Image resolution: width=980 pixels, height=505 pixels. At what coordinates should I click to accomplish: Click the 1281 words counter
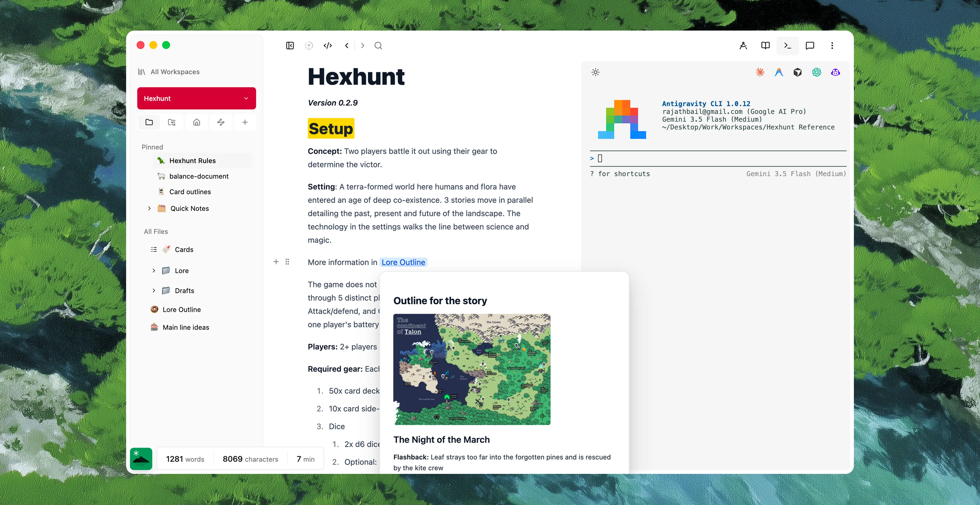click(x=185, y=459)
